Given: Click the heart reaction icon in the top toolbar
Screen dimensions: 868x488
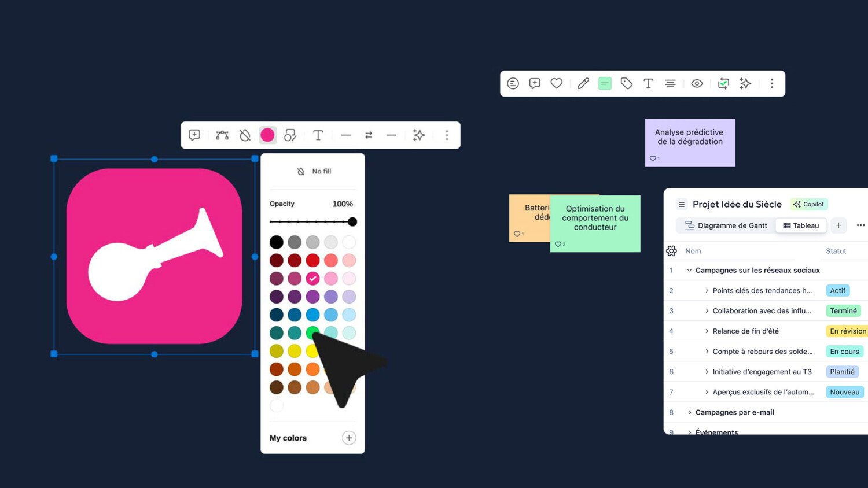Looking at the screenshot, I should tap(557, 84).
